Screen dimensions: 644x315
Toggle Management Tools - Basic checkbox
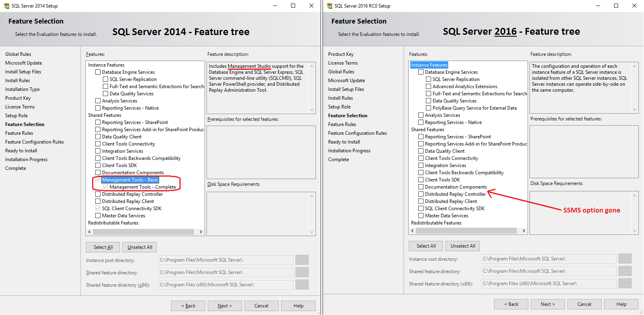click(98, 180)
